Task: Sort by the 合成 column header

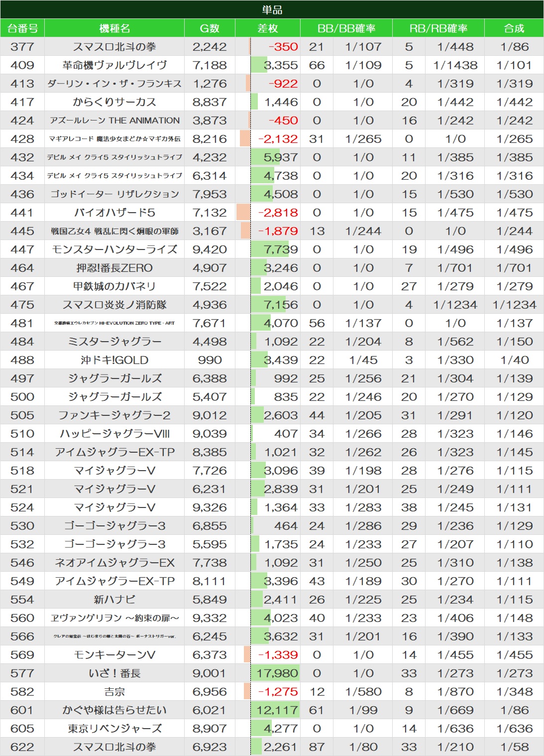Action: tap(514, 28)
